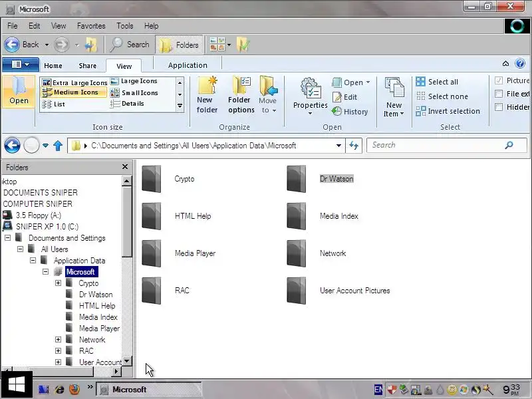Open the Views toolbar dropdown arrow

229,45
